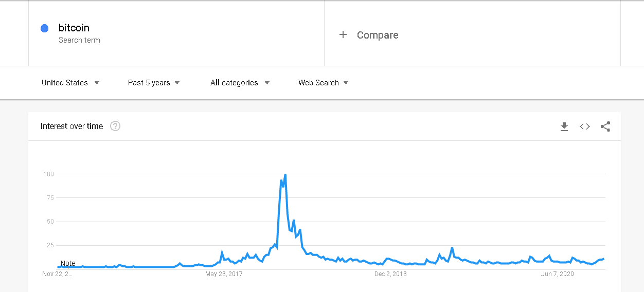
Task: Click the May 28, 2017 axis label
Action: [x=224, y=274]
